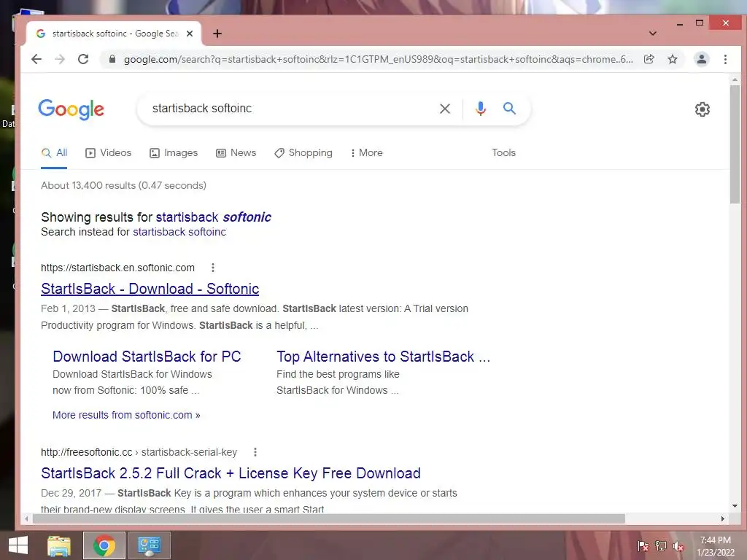Screen dimensions: 747x560
Task: Switch to Images results tab
Action: pyautogui.click(x=174, y=153)
